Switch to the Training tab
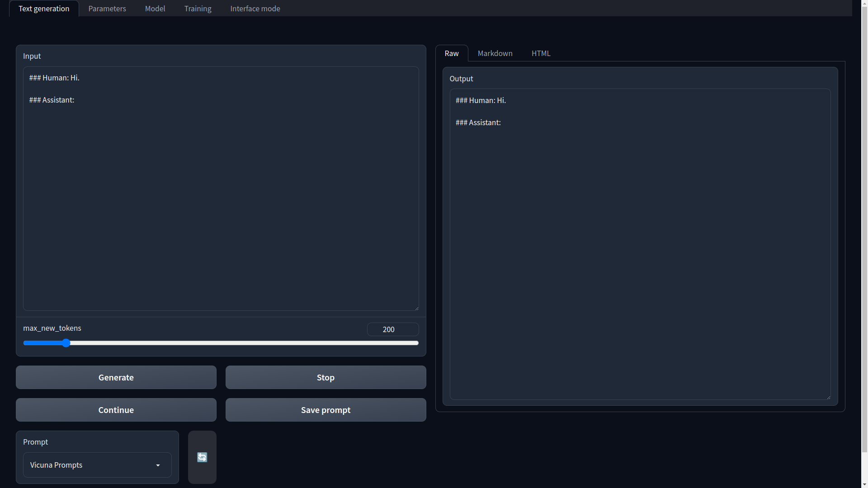This screenshot has height=488, width=868. (x=198, y=8)
